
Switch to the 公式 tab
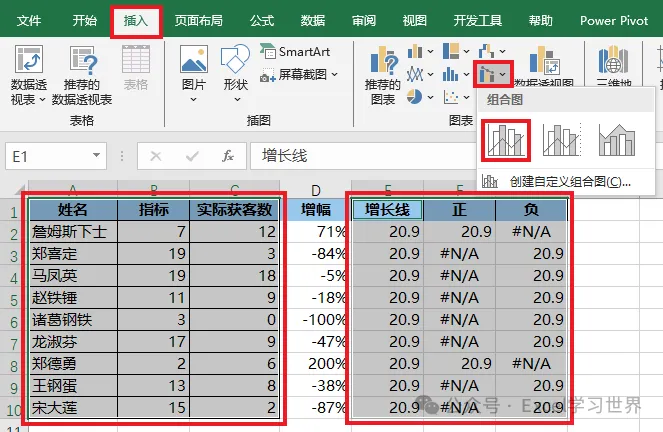[x=262, y=20]
